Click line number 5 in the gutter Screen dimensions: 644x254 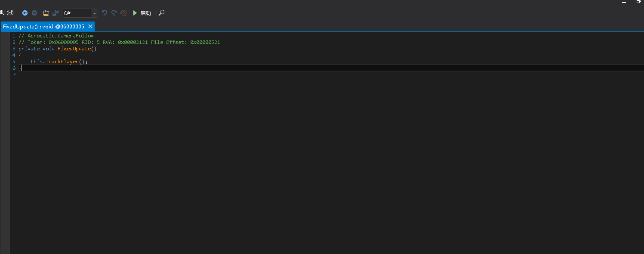click(x=13, y=61)
